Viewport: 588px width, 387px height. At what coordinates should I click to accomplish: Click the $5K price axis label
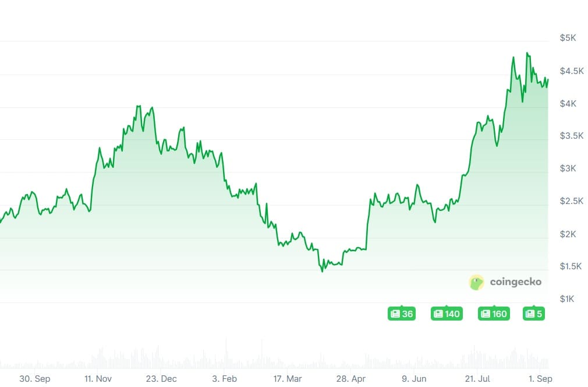pos(568,38)
